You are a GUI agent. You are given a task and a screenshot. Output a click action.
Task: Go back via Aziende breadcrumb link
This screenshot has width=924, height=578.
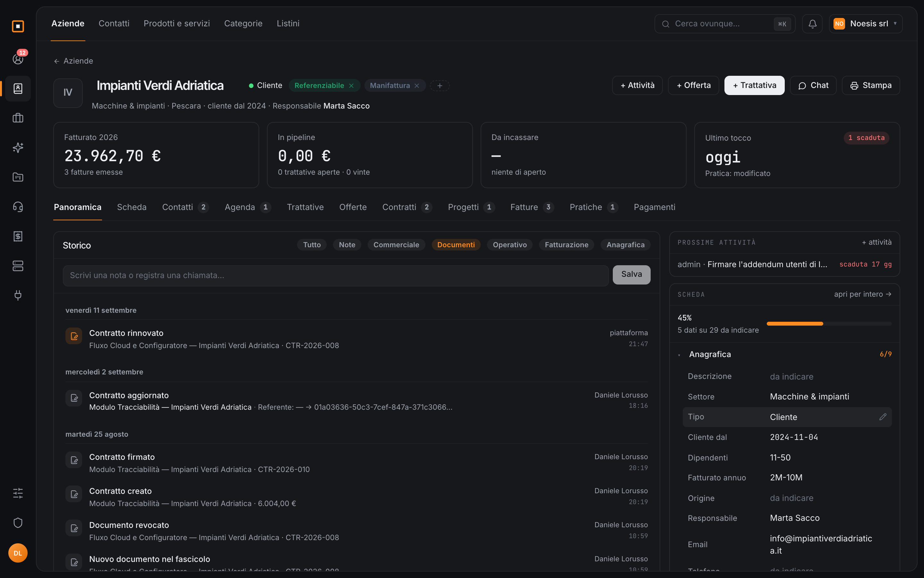pyautogui.click(x=73, y=61)
